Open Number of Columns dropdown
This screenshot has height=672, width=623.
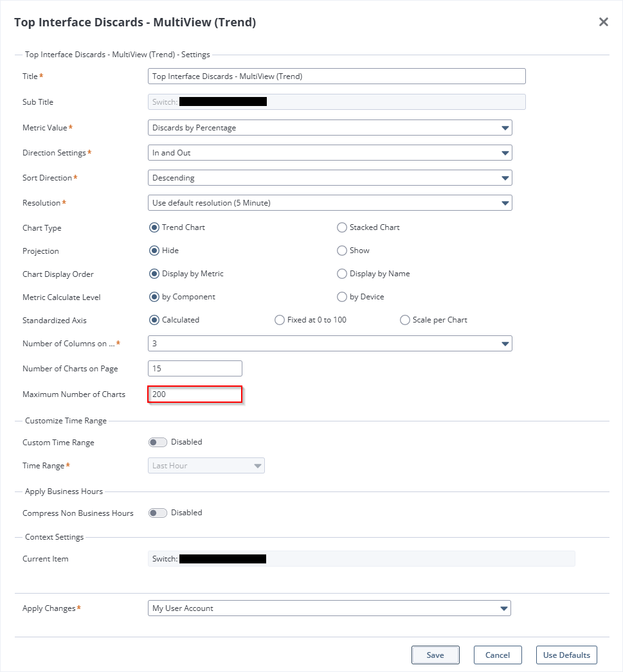(330, 344)
